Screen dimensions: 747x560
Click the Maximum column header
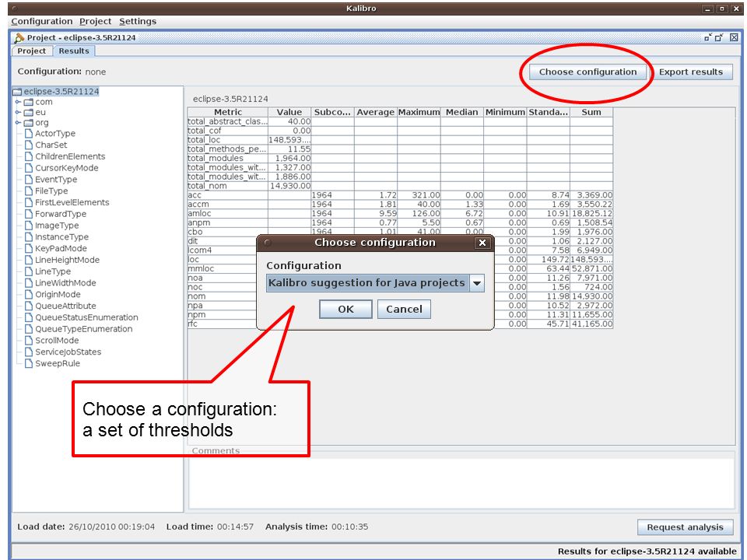click(419, 112)
